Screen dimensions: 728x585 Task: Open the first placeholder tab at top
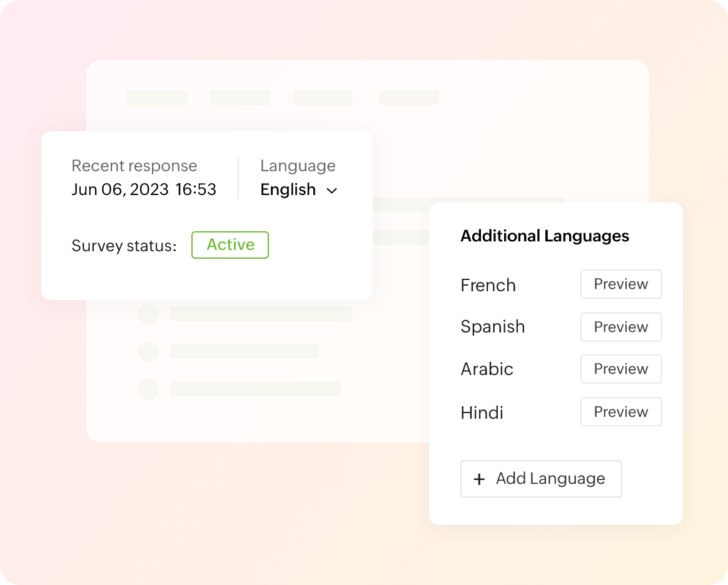[157, 97]
